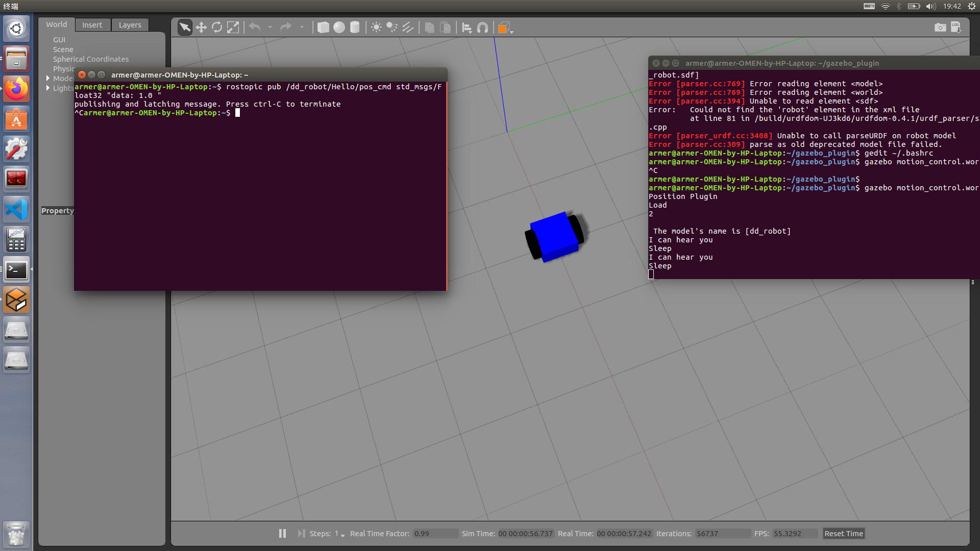Click the Sim Time value field

pos(526,534)
